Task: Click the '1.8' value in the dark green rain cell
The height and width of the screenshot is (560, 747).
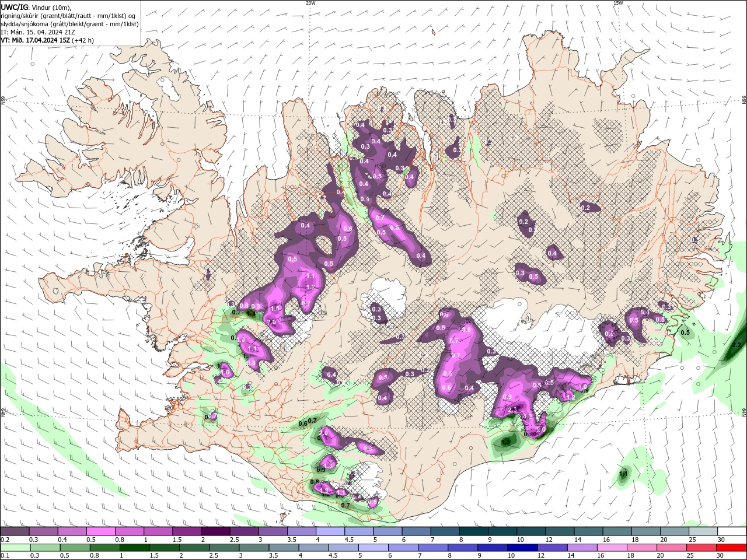Action: (506, 443)
